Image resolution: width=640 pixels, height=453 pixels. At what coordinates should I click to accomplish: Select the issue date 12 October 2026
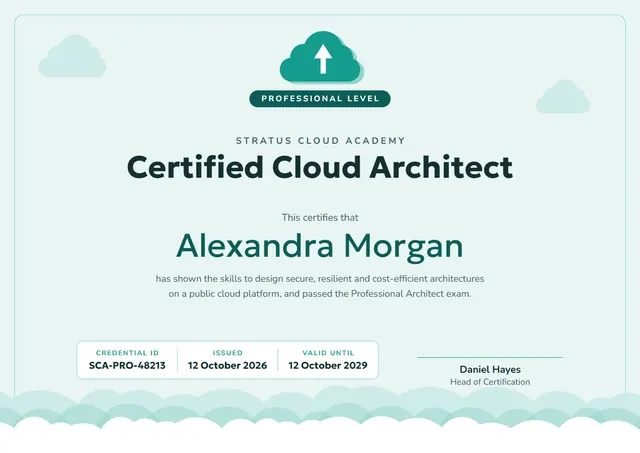228,365
